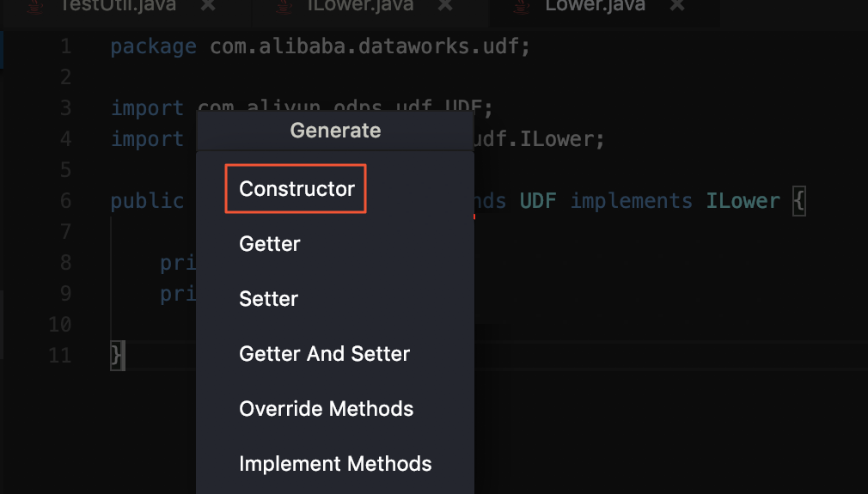Image resolution: width=868 pixels, height=494 pixels.
Task: Click the UDF class name on line 6
Action: pos(538,201)
